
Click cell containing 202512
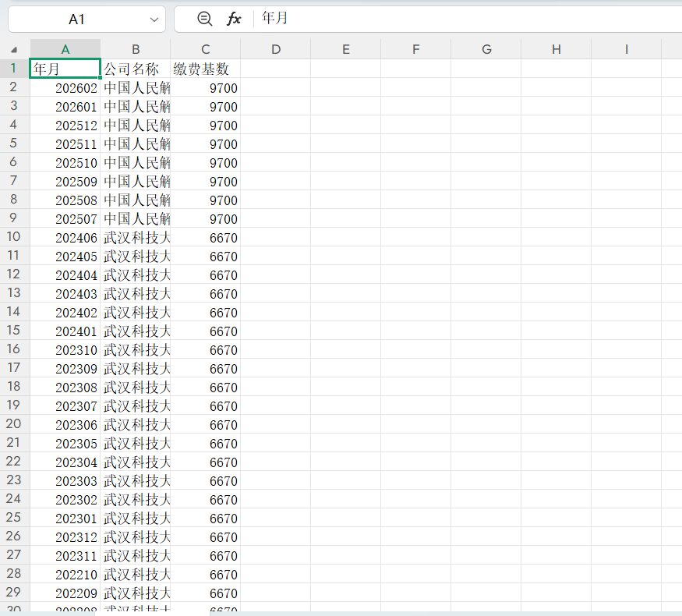tap(65, 125)
